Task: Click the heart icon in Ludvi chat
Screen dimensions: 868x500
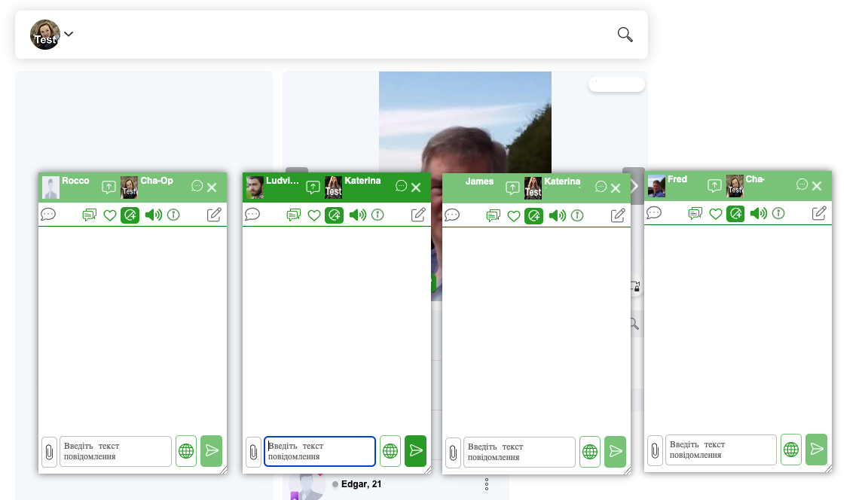Action: [x=314, y=215]
